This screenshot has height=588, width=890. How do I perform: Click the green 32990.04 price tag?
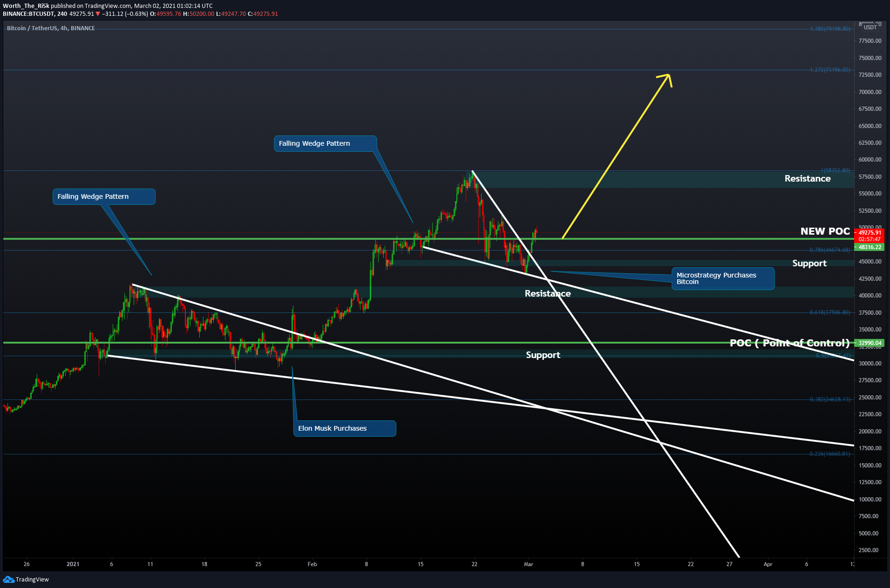(x=870, y=343)
